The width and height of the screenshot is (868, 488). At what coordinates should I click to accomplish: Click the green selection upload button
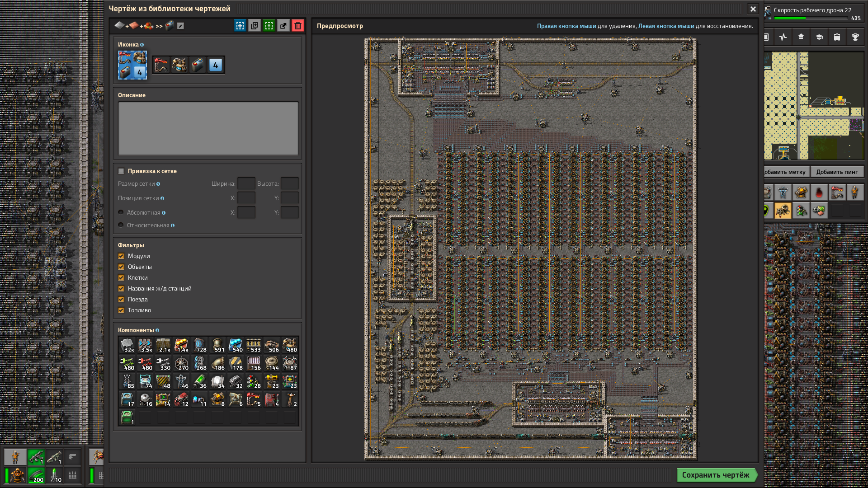269,26
